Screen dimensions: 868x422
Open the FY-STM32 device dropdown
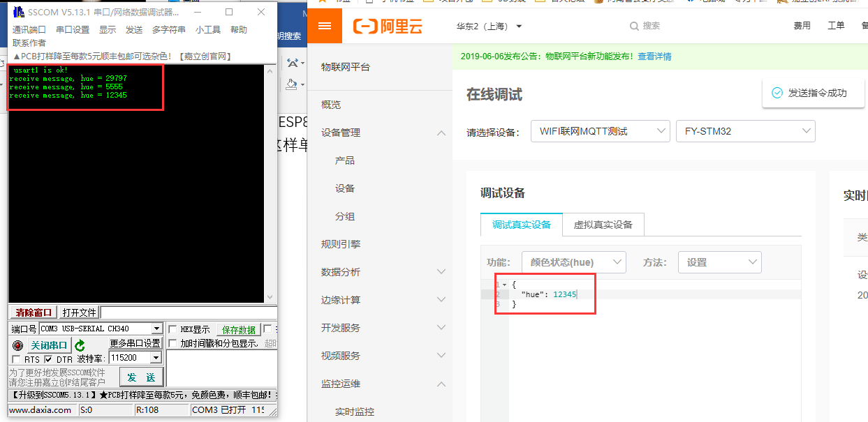click(745, 131)
